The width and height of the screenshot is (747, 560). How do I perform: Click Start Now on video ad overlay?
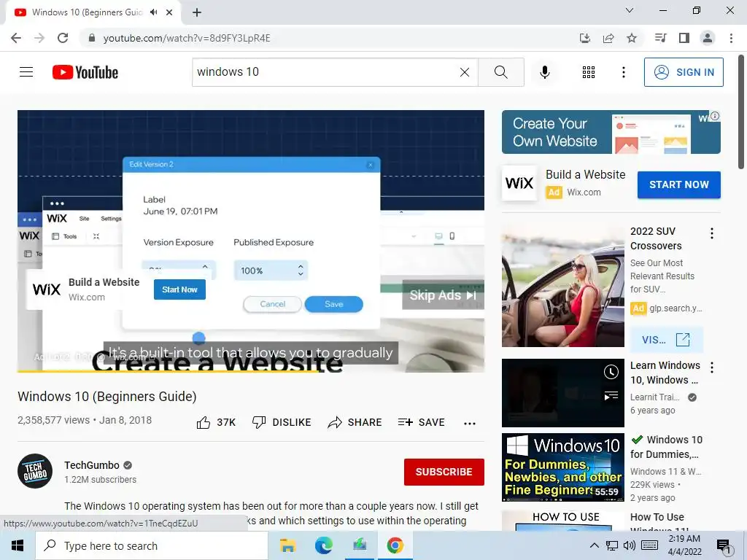tap(179, 289)
